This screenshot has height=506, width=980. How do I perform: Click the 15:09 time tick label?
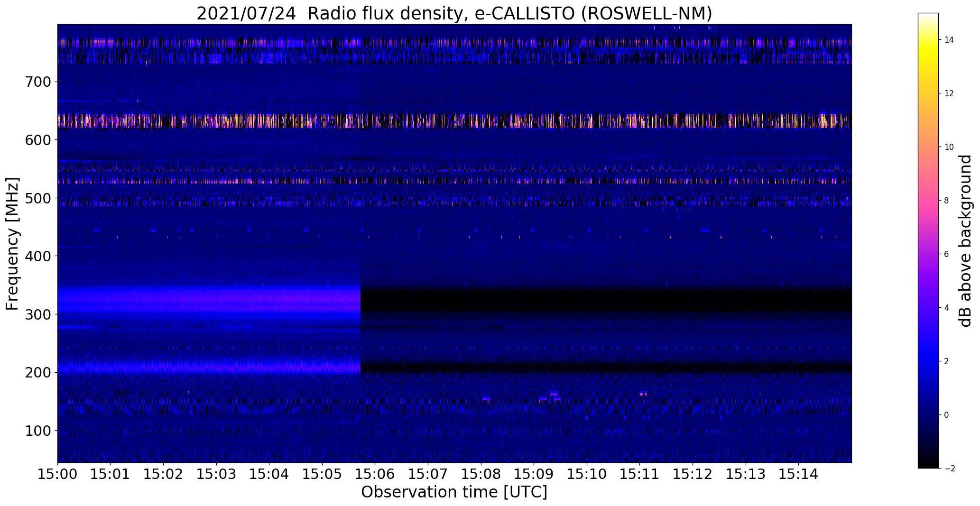[x=534, y=474]
